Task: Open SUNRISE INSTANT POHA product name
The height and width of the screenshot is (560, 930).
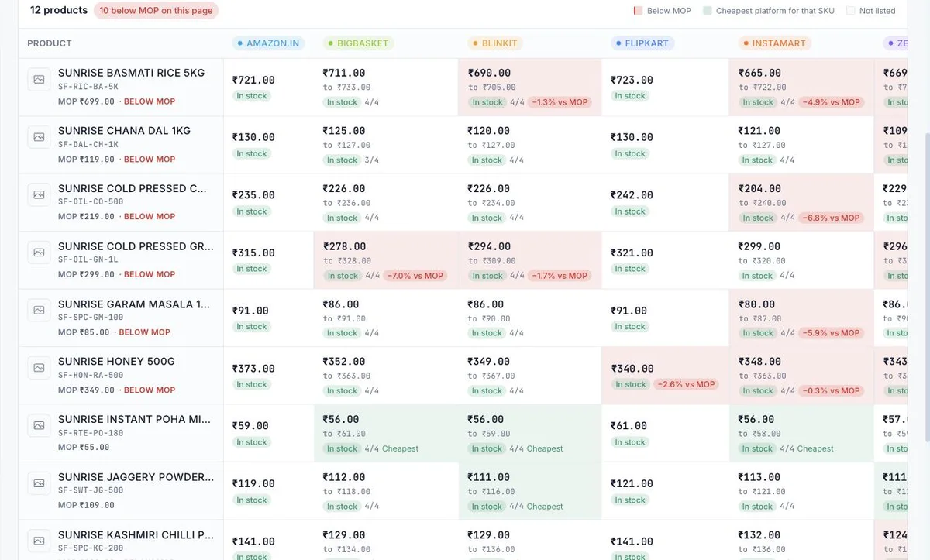Action: (134, 420)
